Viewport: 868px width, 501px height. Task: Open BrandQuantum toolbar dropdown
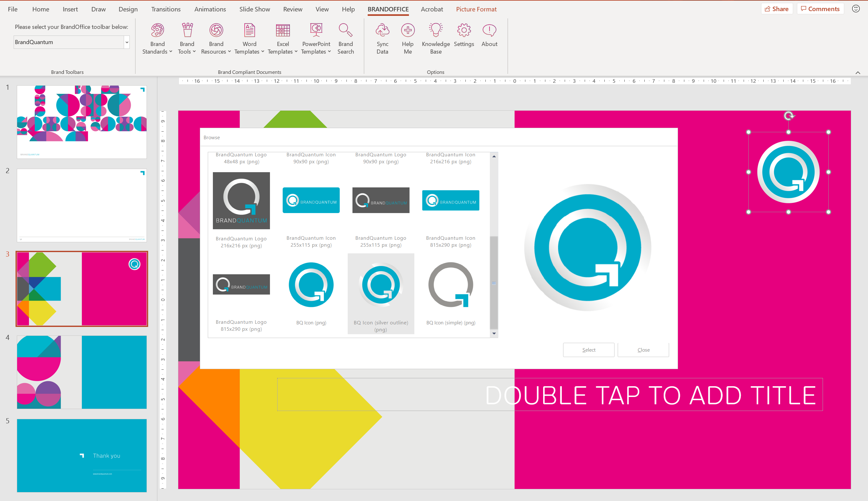pyautogui.click(x=127, y=42)
